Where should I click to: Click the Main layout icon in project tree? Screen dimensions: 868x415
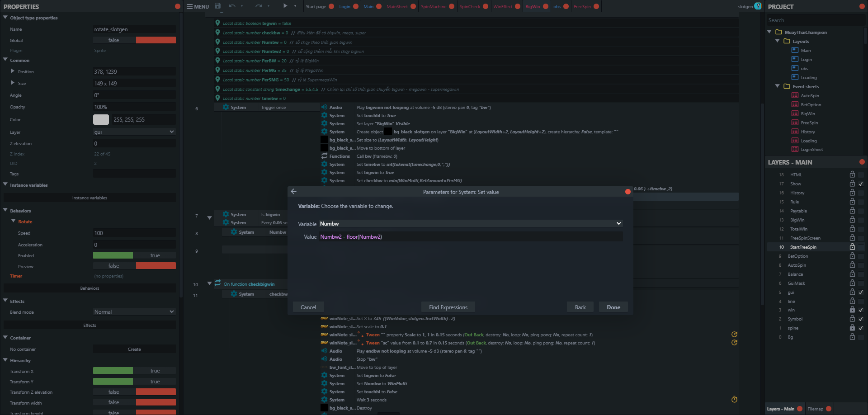795,50
